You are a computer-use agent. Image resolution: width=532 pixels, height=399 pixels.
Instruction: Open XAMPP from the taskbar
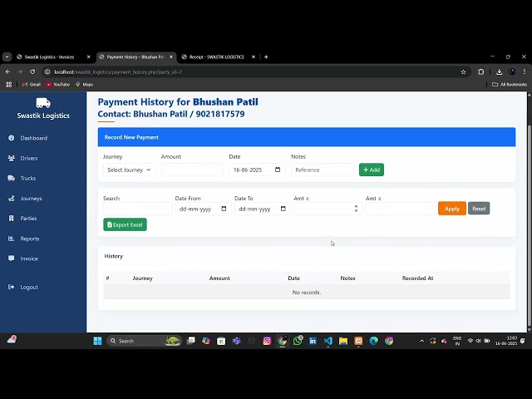358,341
